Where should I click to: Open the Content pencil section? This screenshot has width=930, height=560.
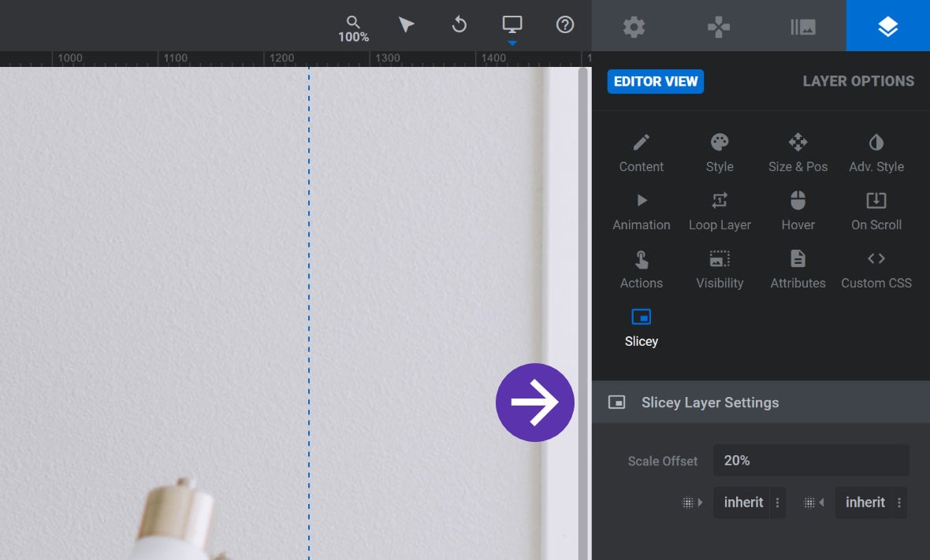(642, 153)
